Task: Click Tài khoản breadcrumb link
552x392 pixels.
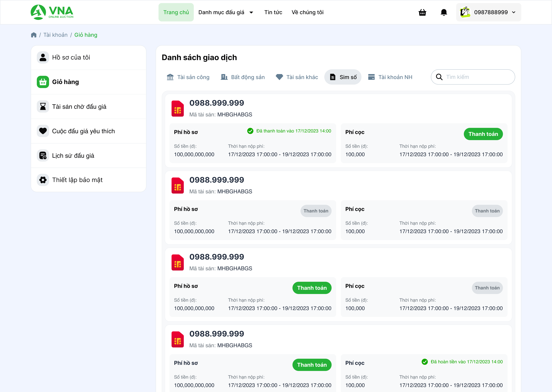Action: pyautogui.click(x=55, y=35)
